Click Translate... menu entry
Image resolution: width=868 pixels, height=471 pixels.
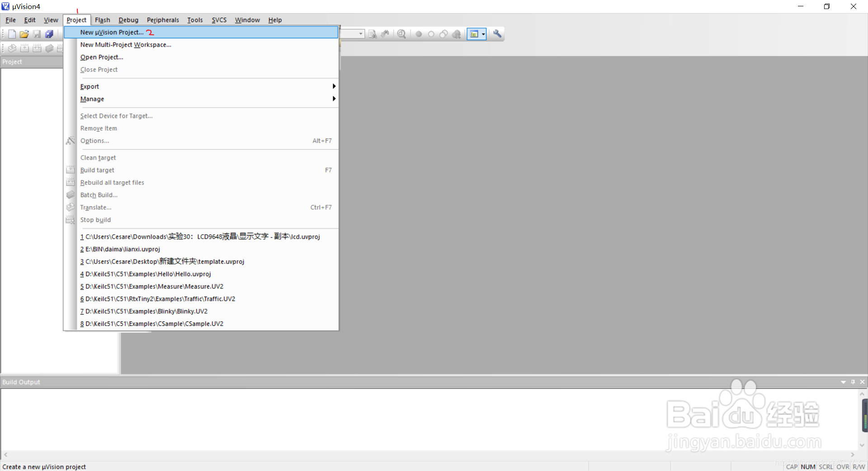(201, 207)
